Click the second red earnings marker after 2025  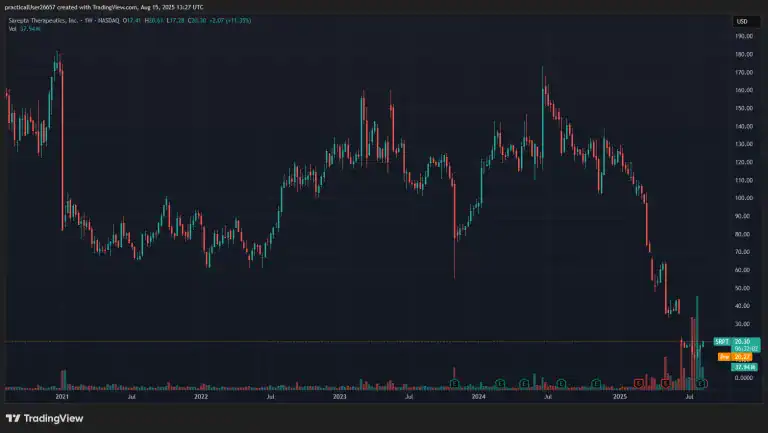pyautogui.click(x=666, y=383)
